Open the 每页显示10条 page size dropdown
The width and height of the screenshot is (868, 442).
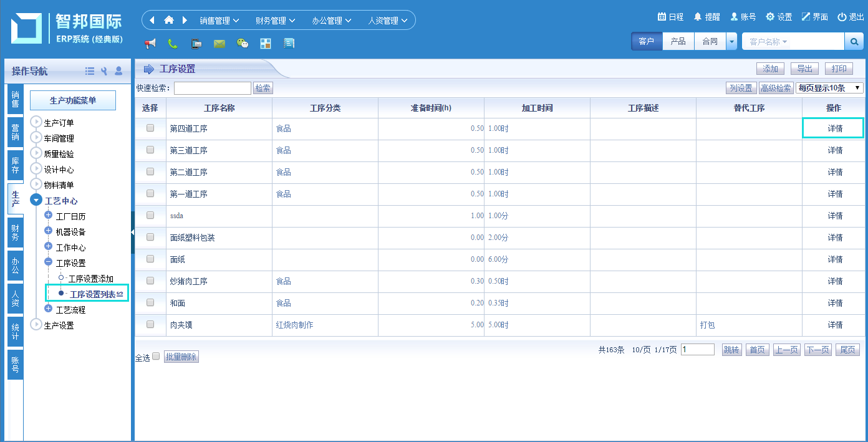click(x=829, y=88)
